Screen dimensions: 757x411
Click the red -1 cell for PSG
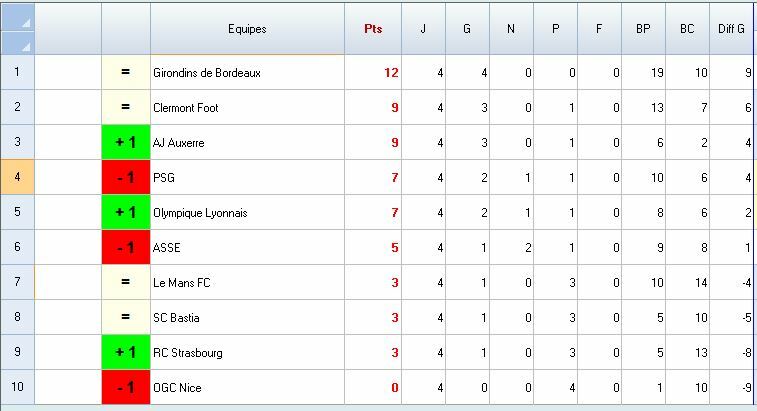pyautogui.click(x=126, y=178)
